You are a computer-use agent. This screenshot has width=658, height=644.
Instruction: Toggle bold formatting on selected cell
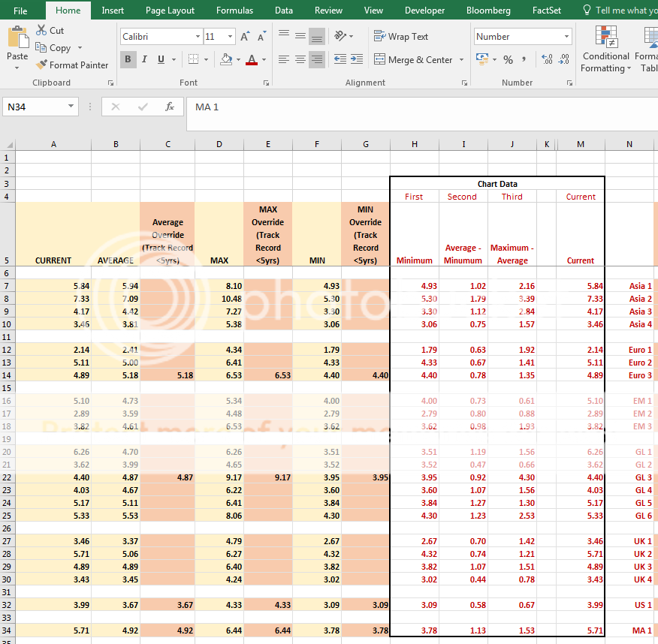tap(128, 59)
